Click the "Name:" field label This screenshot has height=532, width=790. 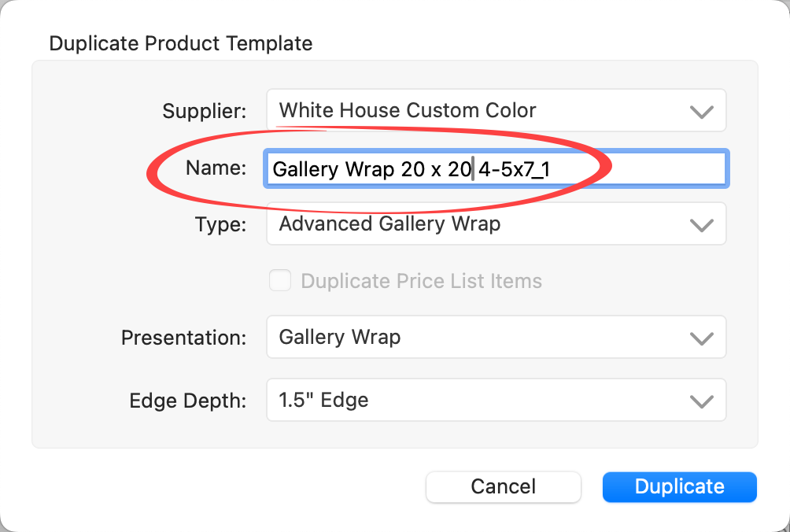(216, 168)
